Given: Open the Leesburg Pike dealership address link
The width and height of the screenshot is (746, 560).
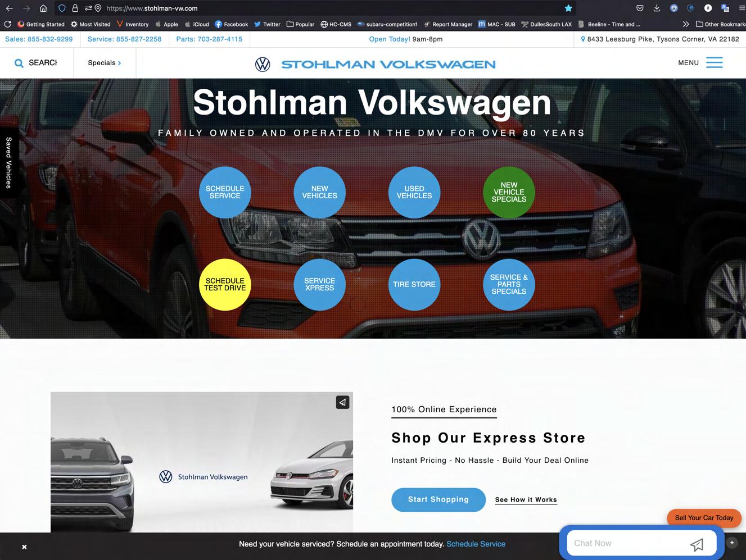Looking at the screenshot, I should click(x=663, y=39).
